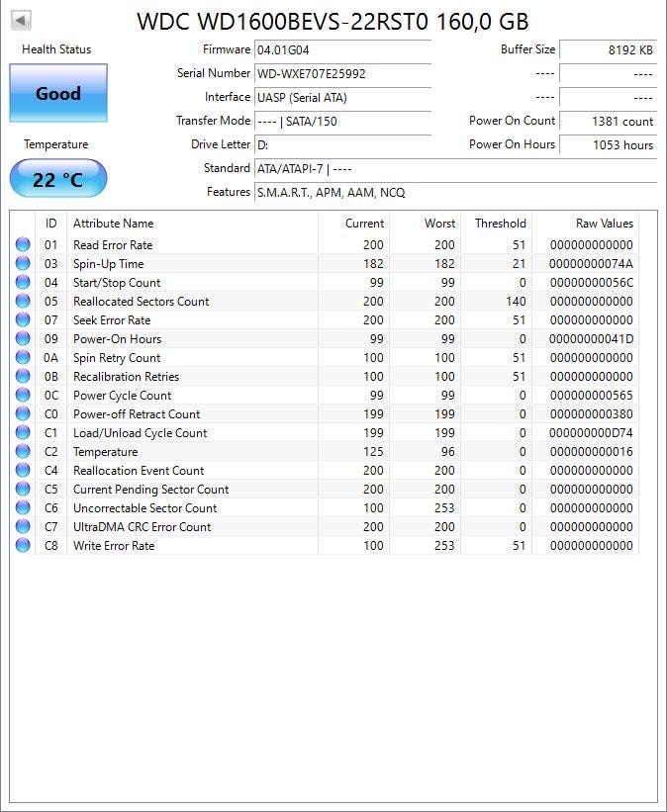This screenshot has width=667, height=812.
Task: Click the status orb for Write Error Rate
Action: [x=23, y=546]
